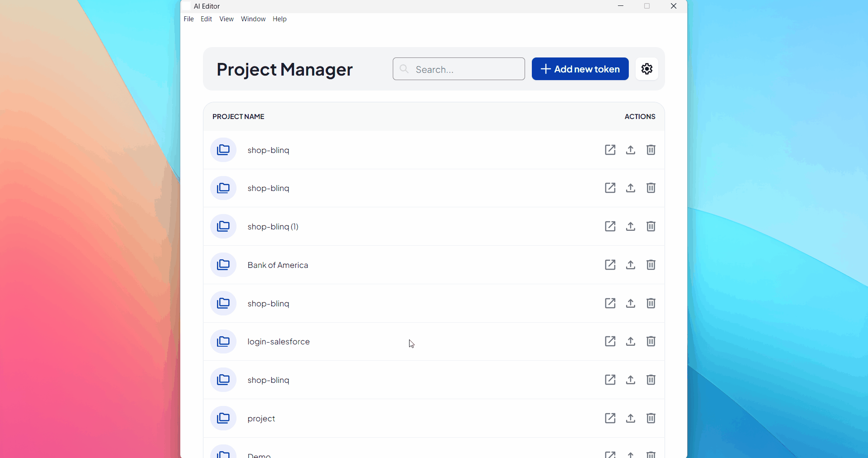Open login-salesforce in a new window
The image size is (868, 458).
pos(610,341)
